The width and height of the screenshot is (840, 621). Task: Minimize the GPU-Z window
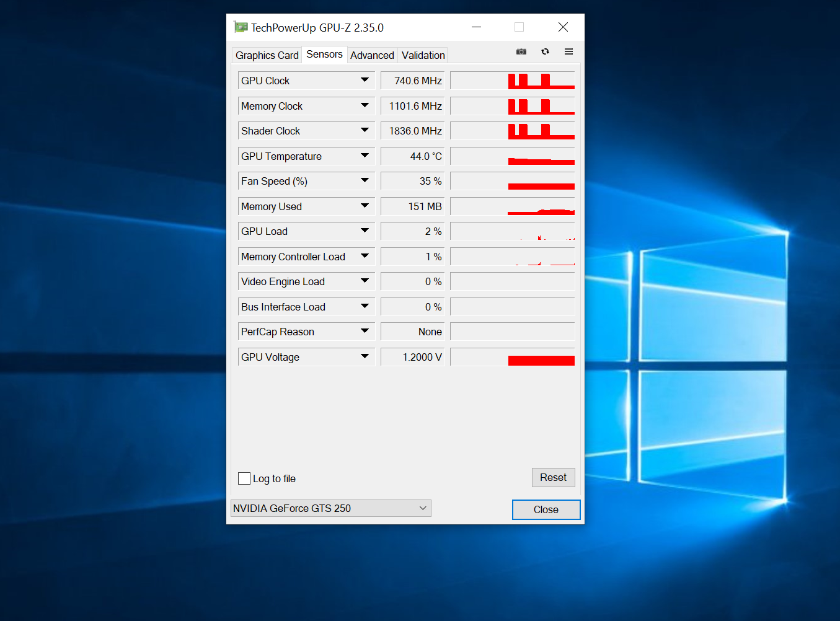click(x=476, y=27)
